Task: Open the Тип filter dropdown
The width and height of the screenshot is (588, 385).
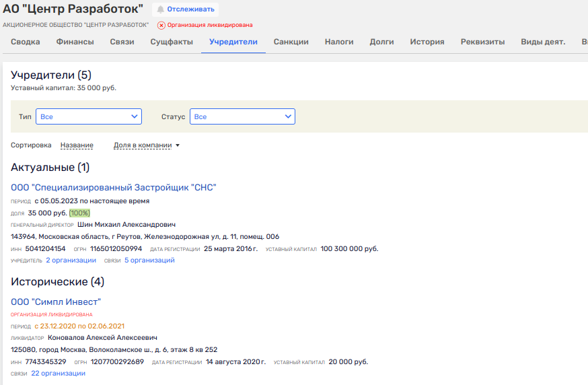Action: (x=89, y=116)
